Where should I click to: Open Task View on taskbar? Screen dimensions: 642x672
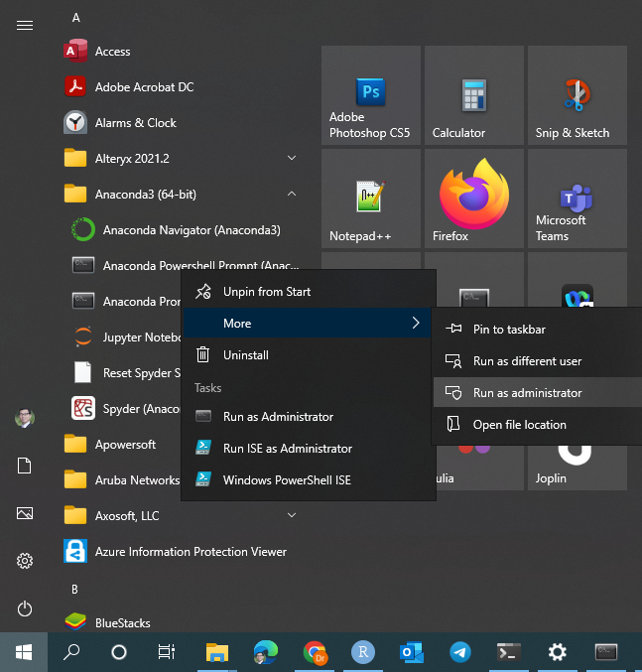tap(166, 652)
